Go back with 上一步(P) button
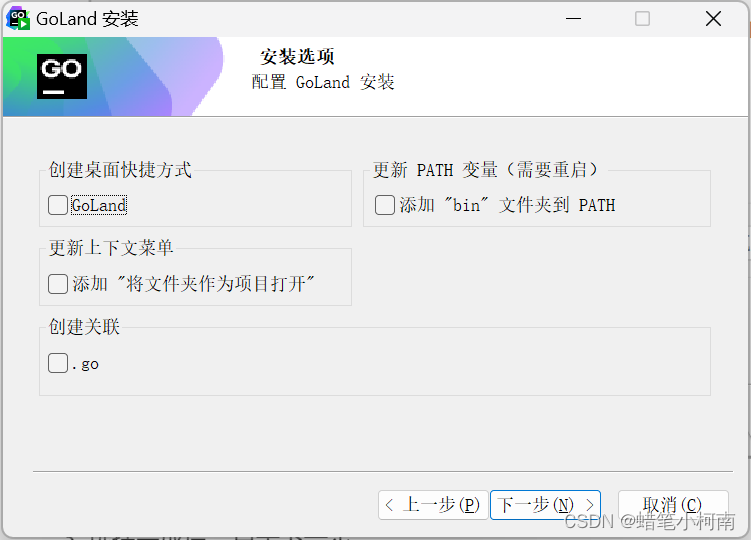 point(433,505)
